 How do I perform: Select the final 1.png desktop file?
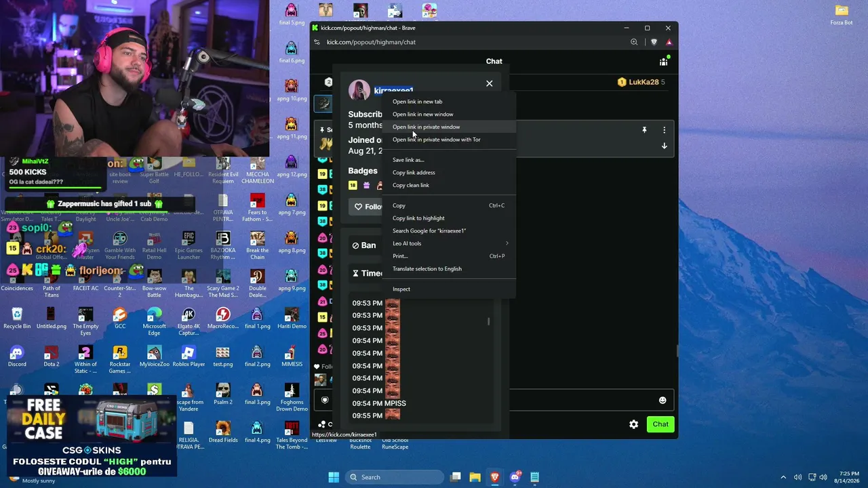pyautogui.click(x=257, y=318)
